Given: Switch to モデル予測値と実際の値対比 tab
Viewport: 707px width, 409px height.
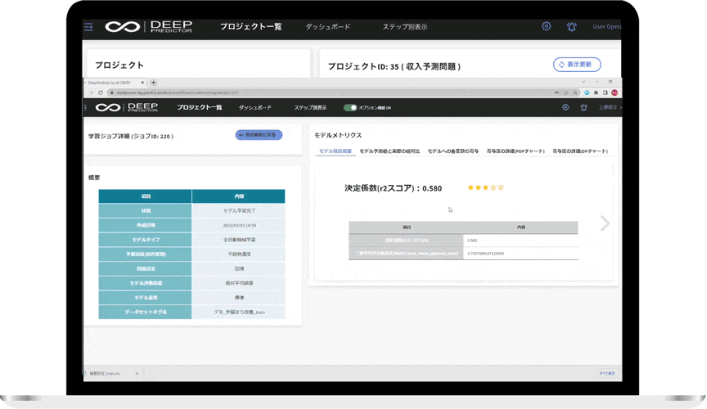Looking at the screenshot, I should [x=389, y=150].
